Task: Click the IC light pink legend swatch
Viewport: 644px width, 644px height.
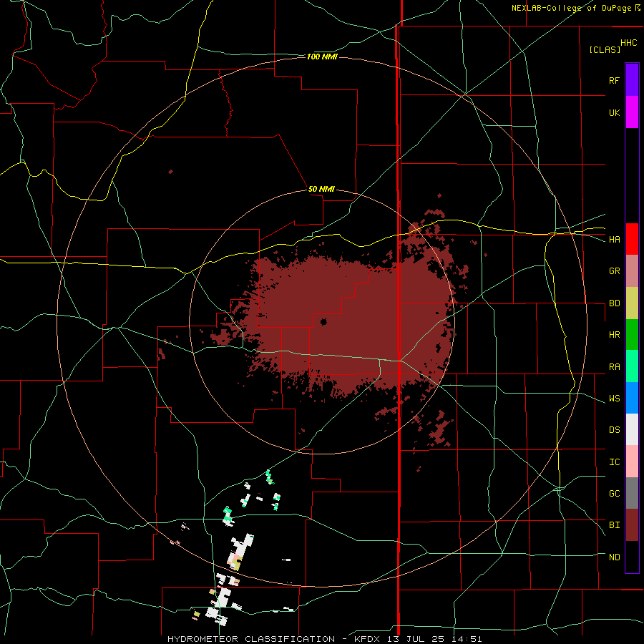Action: coord(632,462)
